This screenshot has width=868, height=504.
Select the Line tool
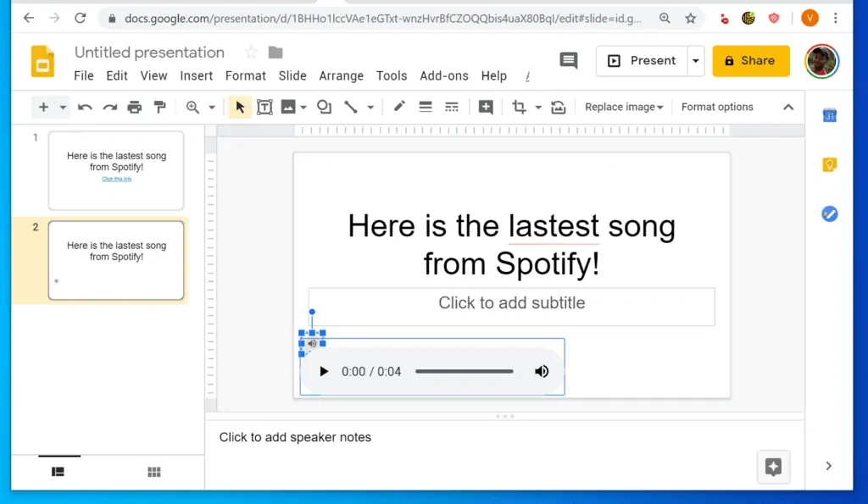tap(351, 107)
